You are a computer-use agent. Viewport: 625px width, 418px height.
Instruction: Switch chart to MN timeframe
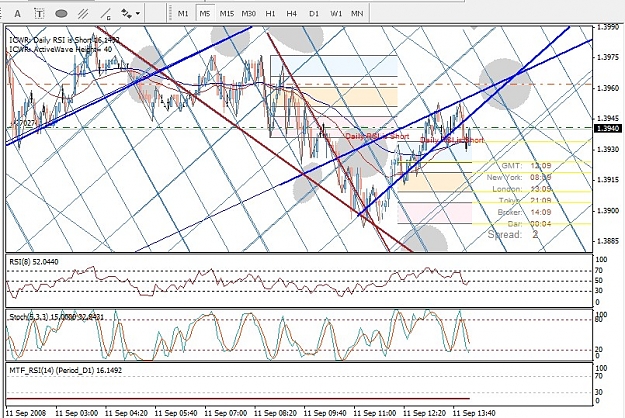click(x=357, y=14)
